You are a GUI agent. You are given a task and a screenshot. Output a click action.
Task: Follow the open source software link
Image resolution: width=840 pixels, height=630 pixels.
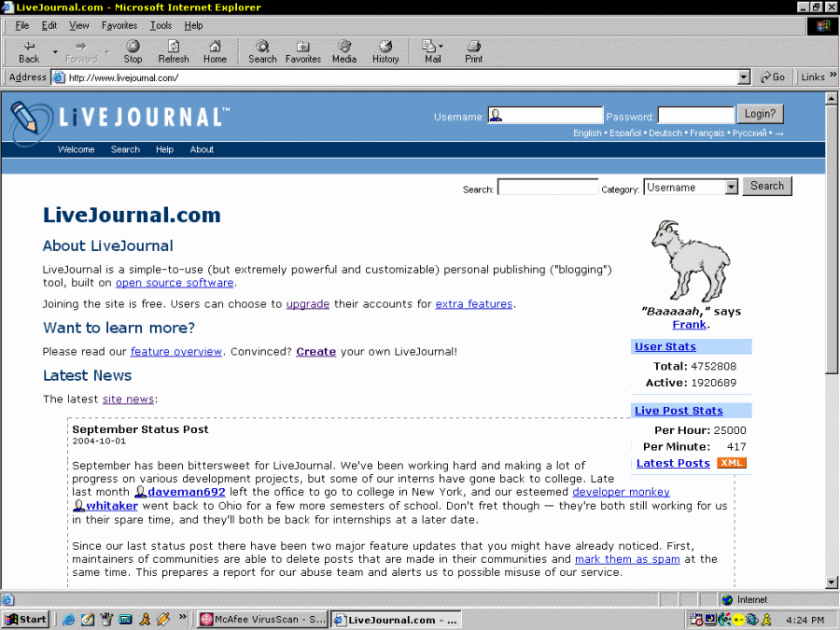click(175, 283)
